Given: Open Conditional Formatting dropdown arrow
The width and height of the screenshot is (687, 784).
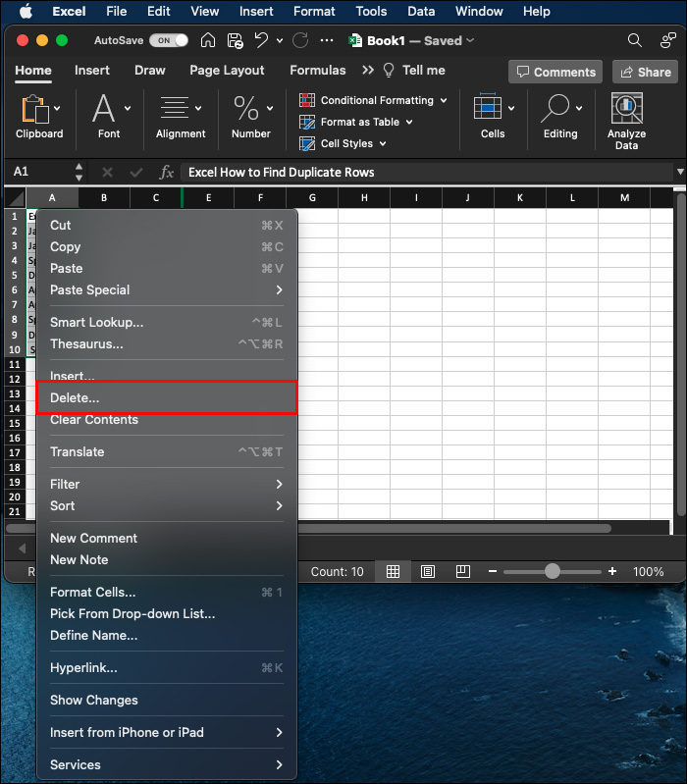Looking at the screenshot, I should (444, 100).
